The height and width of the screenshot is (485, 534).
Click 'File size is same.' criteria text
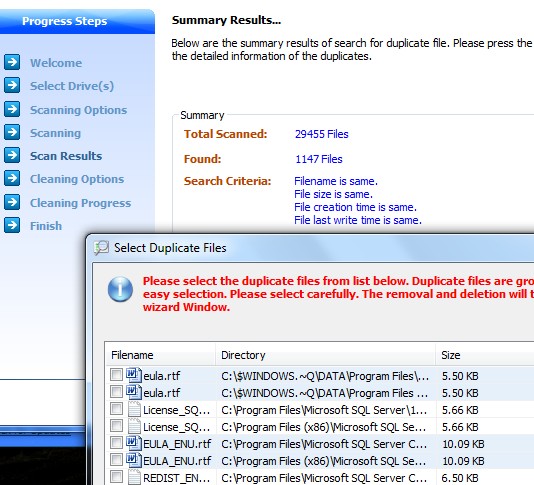[x=333, y=194]
